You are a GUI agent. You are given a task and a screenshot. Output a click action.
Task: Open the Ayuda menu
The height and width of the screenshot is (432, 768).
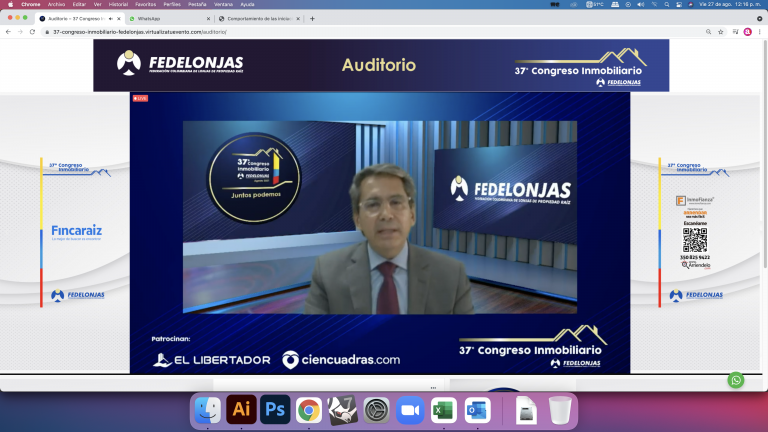coord(247,4)
